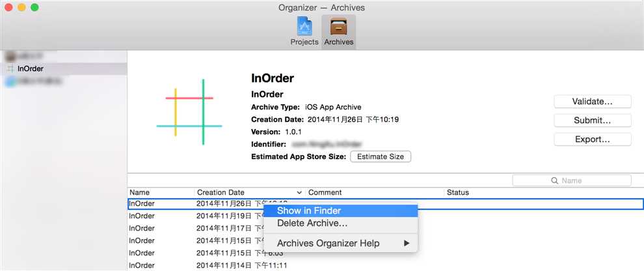Focus the Name search field

point(572,180)
